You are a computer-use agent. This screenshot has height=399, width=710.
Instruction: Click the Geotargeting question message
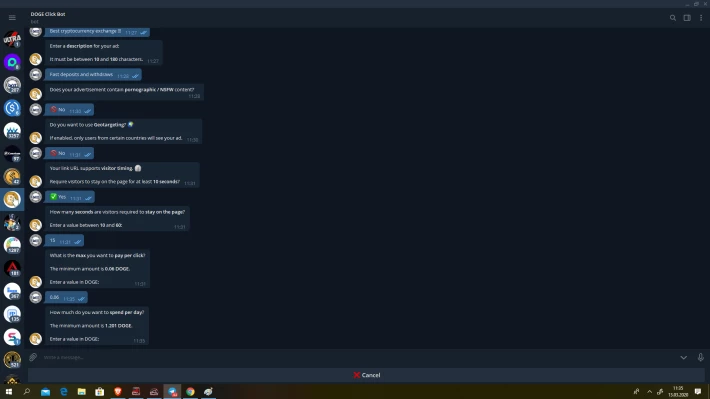click(x=123, y=131)
